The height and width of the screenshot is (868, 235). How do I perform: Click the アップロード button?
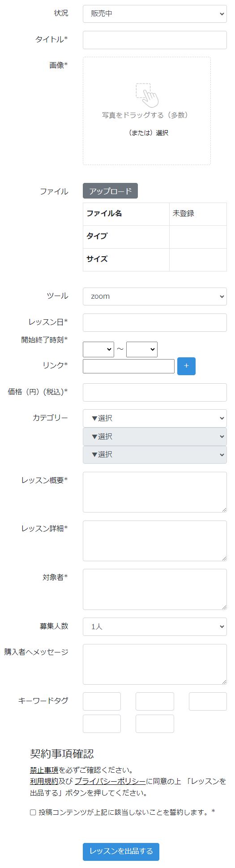click(110, 191)
